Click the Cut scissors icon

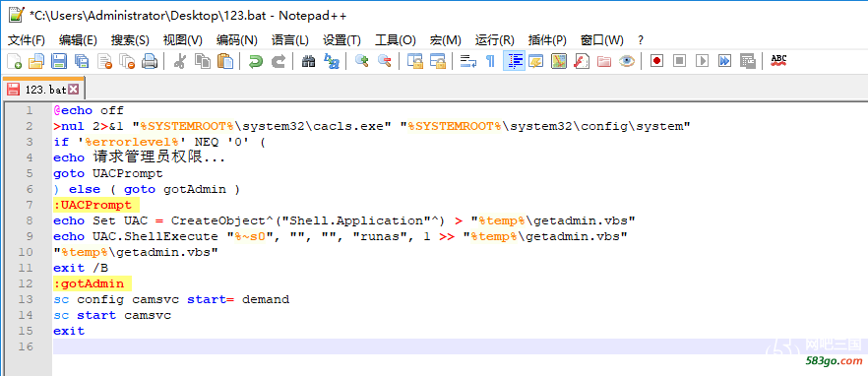[x=179, y=61]
